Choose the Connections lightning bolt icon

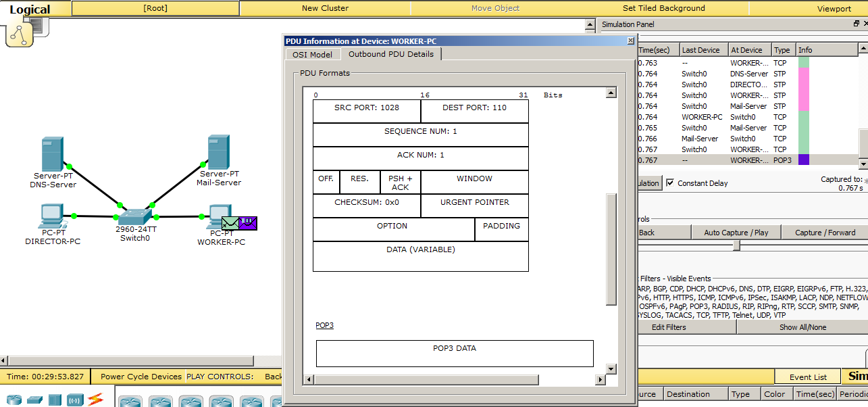click(95, 400)
